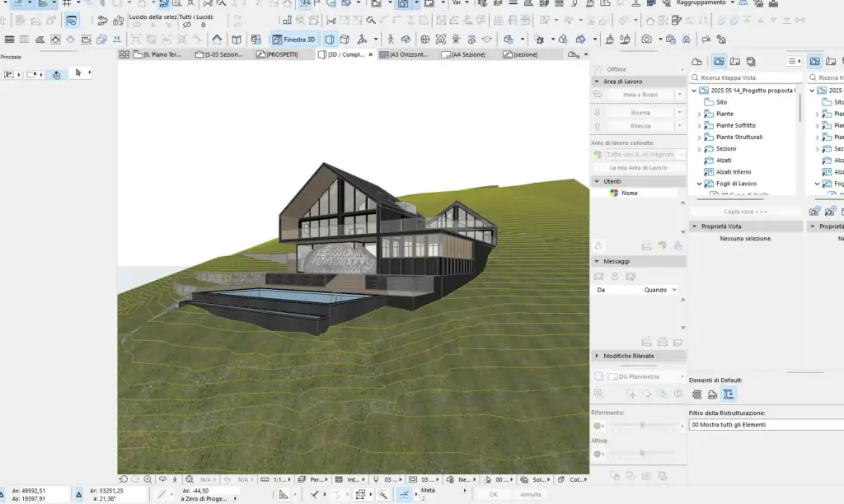Click the Fit in Window icon bottom left
This screenshot has height=504, width=844.
coord(190,479)
